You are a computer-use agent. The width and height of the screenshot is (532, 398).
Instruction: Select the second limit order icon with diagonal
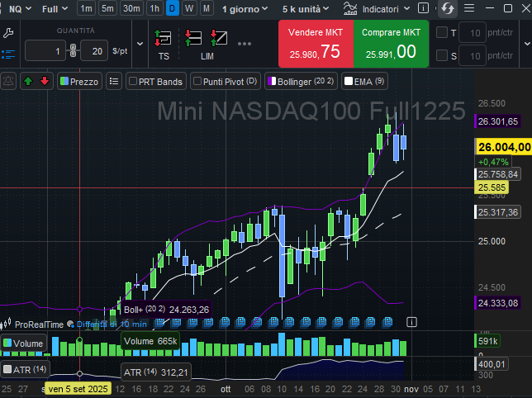pos(219,38)
